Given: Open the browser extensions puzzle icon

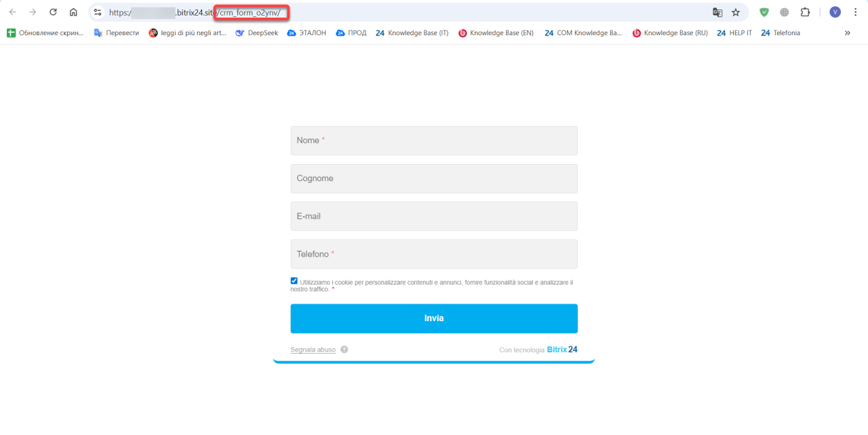Looking at the screenshot, I should [x=805, y=12].
